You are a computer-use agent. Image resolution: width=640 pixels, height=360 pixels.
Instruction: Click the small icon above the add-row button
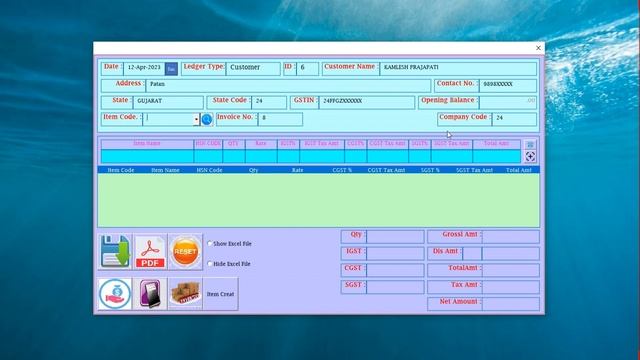click(x=530, y=144)
